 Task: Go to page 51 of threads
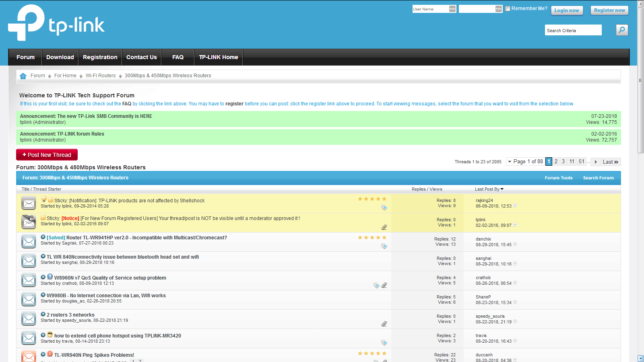tap(581, 161)
